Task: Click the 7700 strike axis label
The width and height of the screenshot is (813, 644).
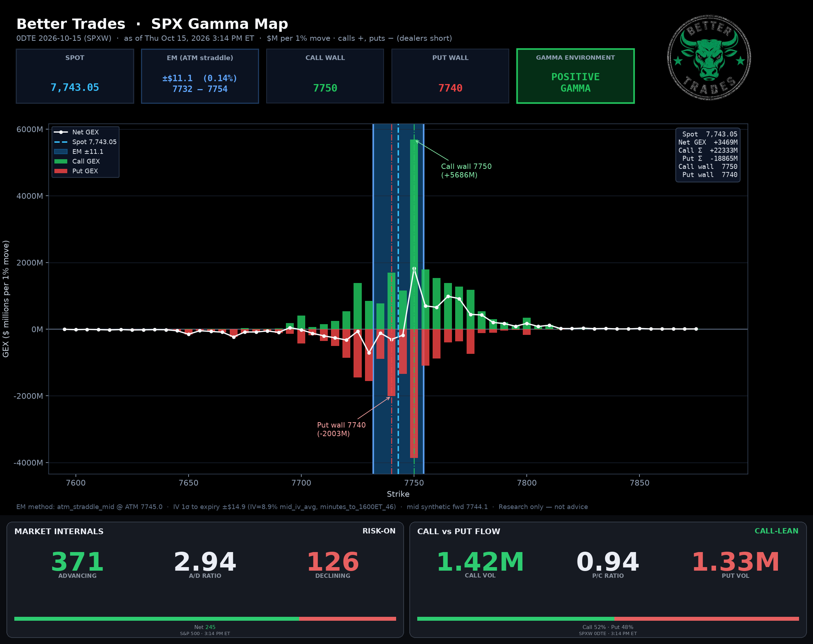Action: click(x=301, y=483)
